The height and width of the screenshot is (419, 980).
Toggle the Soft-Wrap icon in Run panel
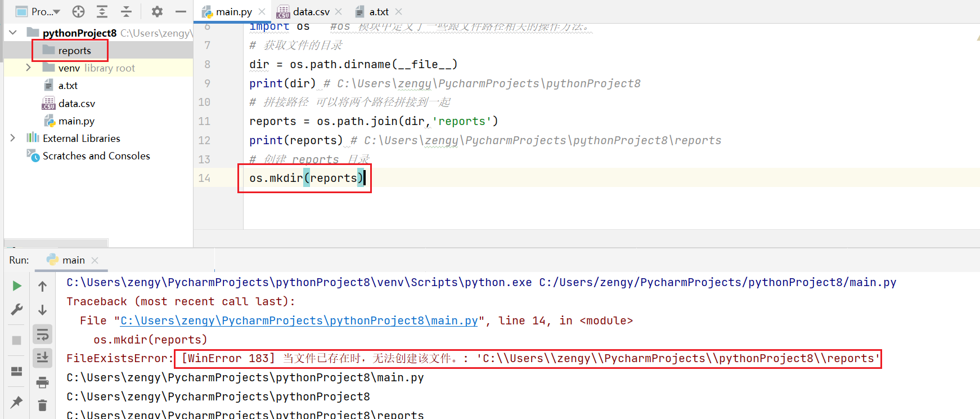[x=43, y=335]
